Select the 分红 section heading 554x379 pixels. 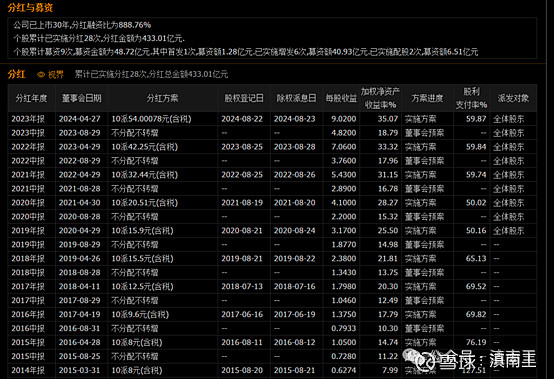17,74
